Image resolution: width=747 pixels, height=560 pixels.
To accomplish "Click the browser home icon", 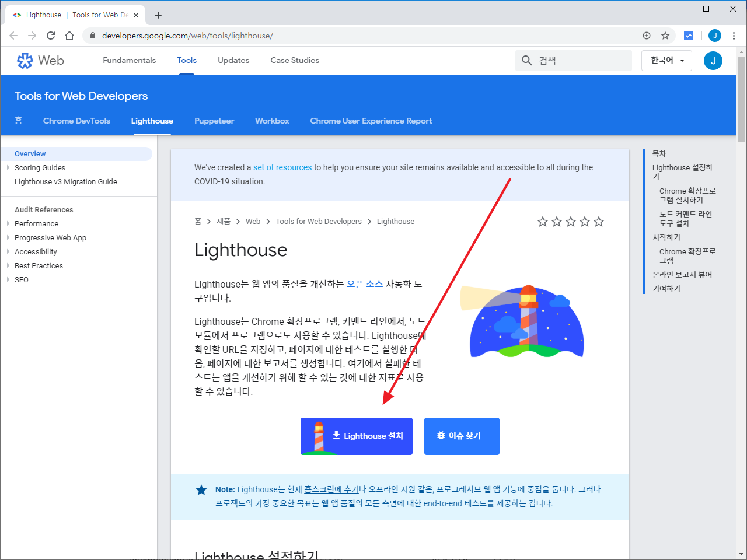I will [69, 36].
